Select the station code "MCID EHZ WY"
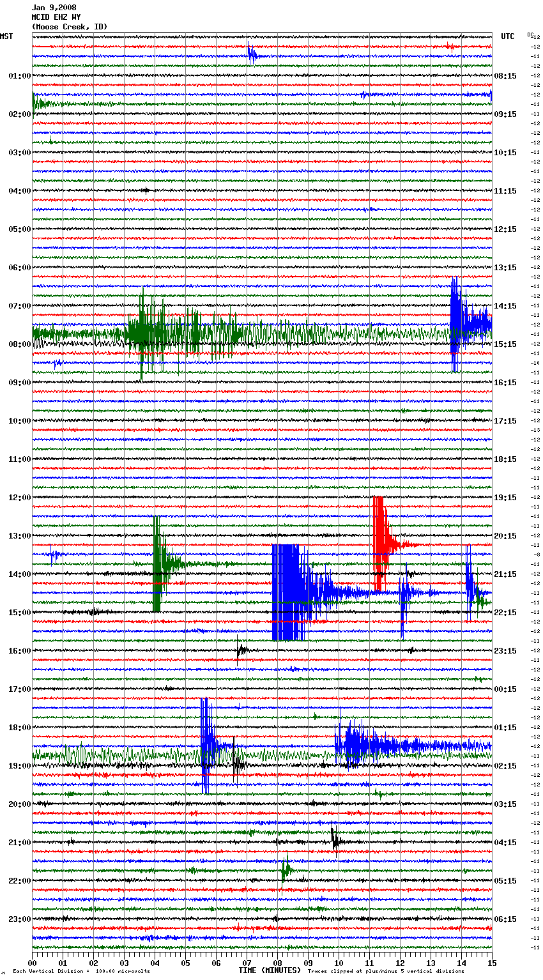Screen dimensions: 543x980 click(x=56, y=17)
